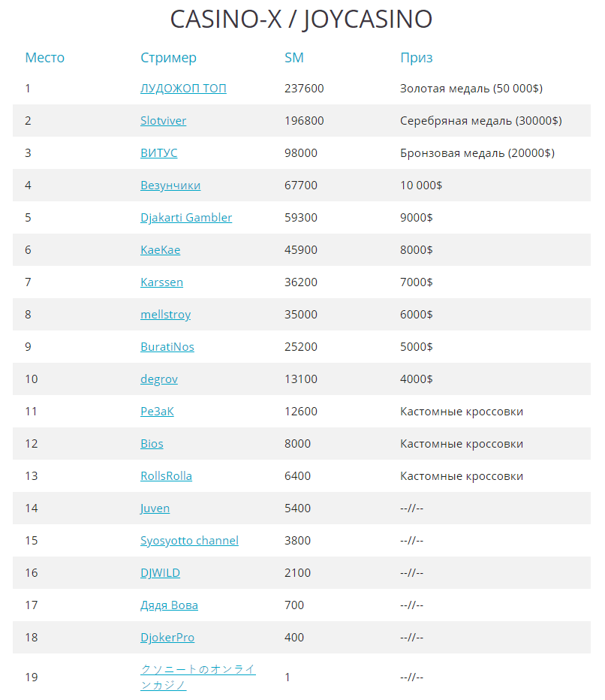Visit the DJWILD streamer link

pyautogui.click(x=160, y=573)
